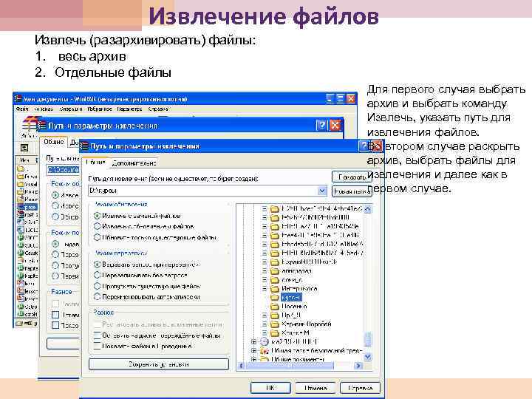This screenshot has height=399, width=532.
Task: Open the Избранное menu in WinRAR
Action: click(100, 109)
